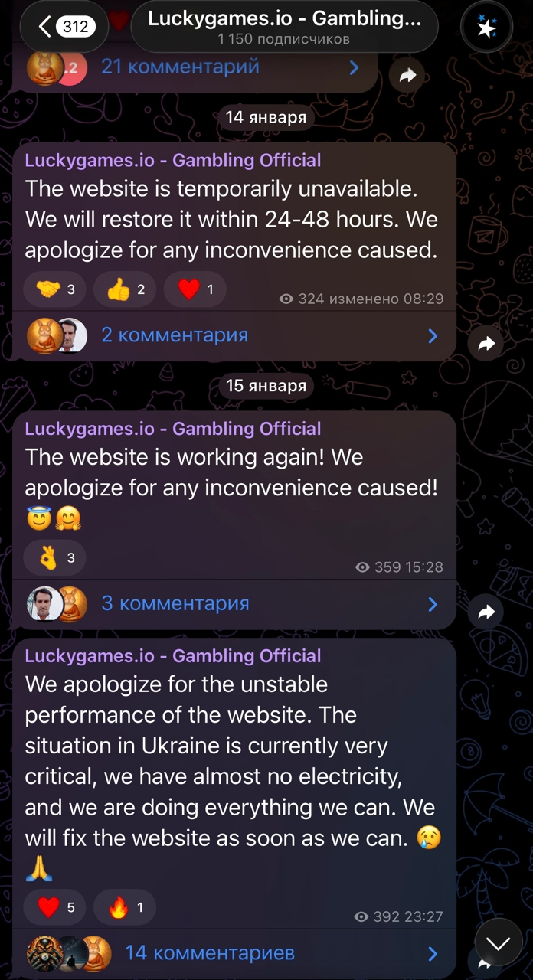533x980 pixels.
Task: Expand the 3 комментария thread chevron
Action: 433,604
